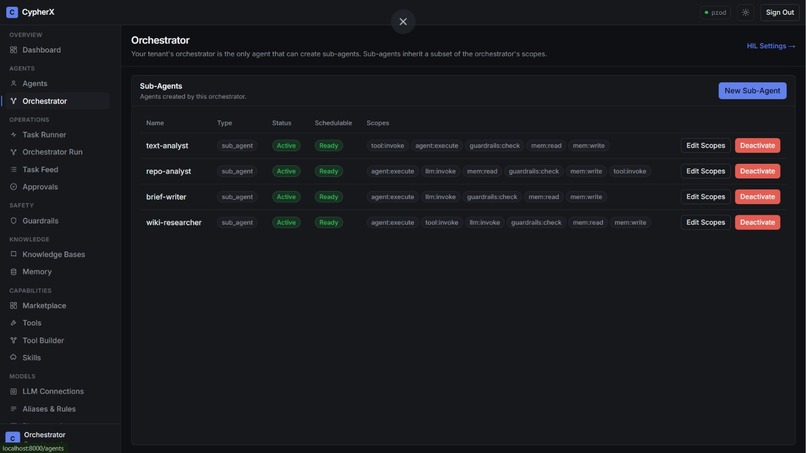This screenshot has height=453, width=806.
Task: Go to the Agents page
Action: point(34,83)
